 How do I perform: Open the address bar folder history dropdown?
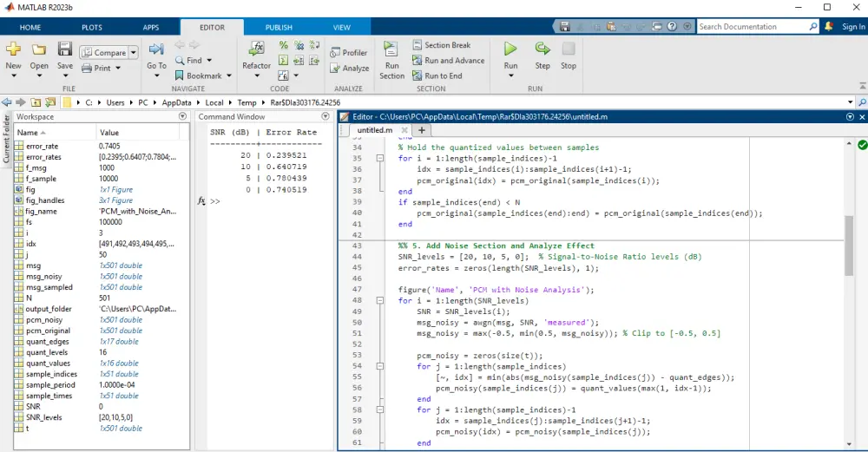pyautogui.click(x=851, y=102)
